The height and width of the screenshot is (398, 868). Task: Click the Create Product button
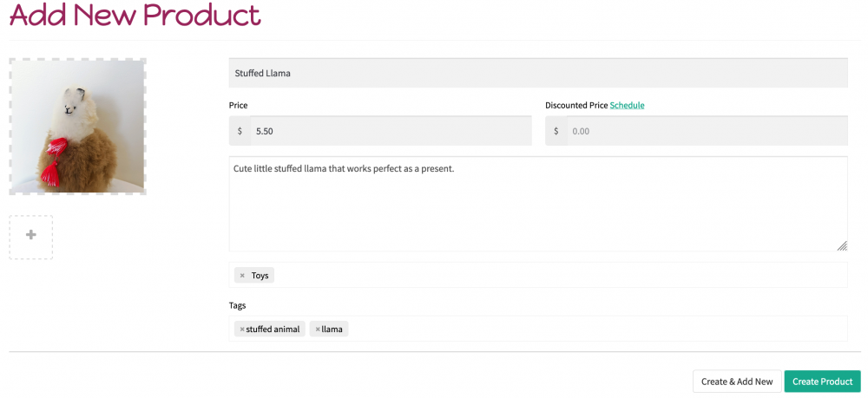point(822,382)
